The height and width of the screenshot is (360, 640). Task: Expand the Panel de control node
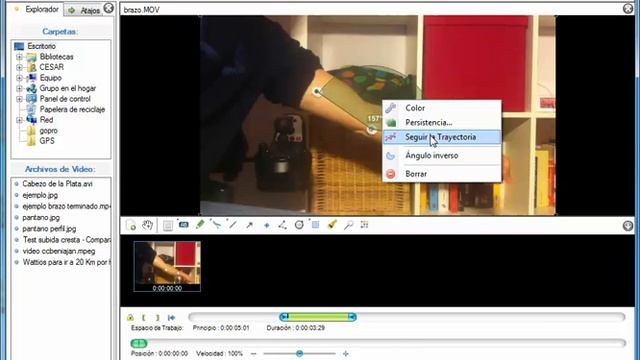coord(19,99)
